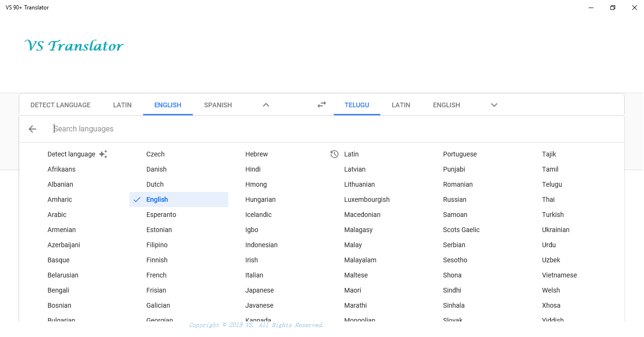Click the VS Translator logo
The height and width of the screenshot is (337, 644).
[74, 46]
